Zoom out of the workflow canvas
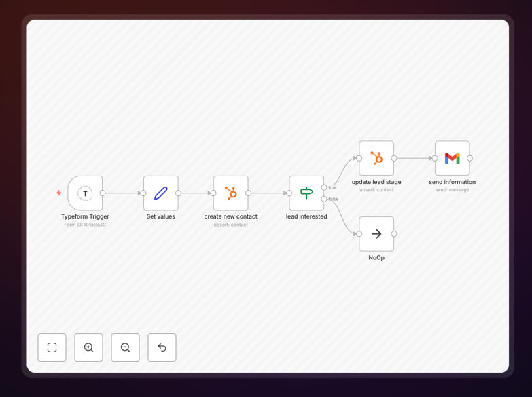 coord(125,347)
